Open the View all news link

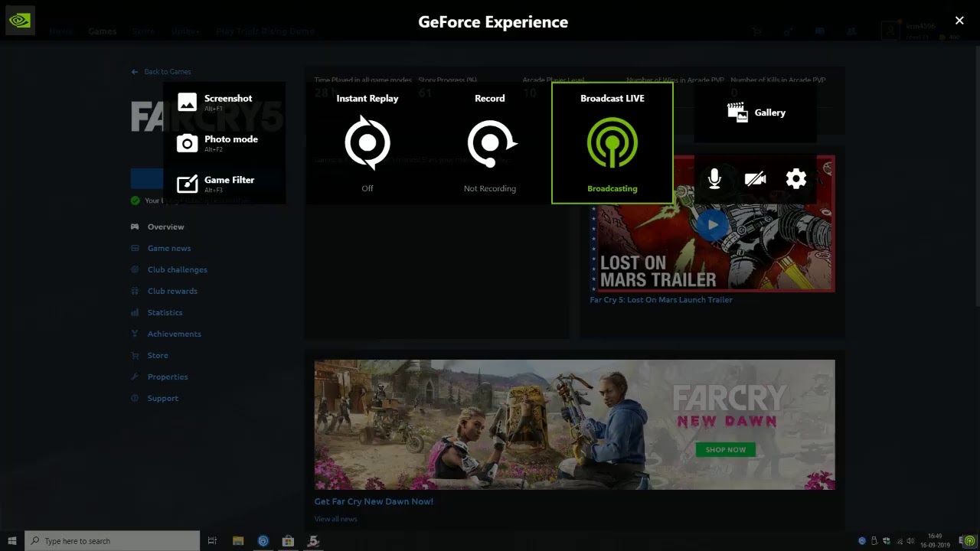pos(335,519)
